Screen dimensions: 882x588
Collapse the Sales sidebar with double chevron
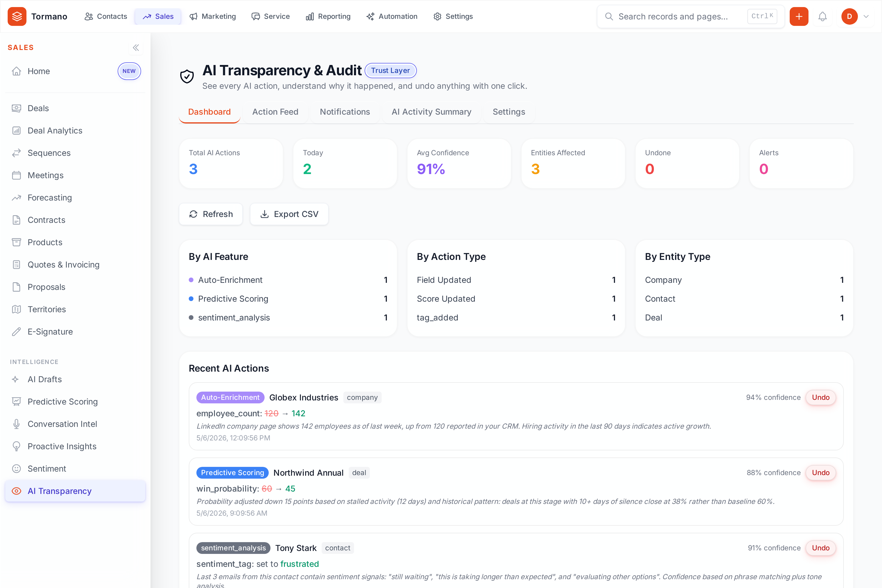pos(136,48)
